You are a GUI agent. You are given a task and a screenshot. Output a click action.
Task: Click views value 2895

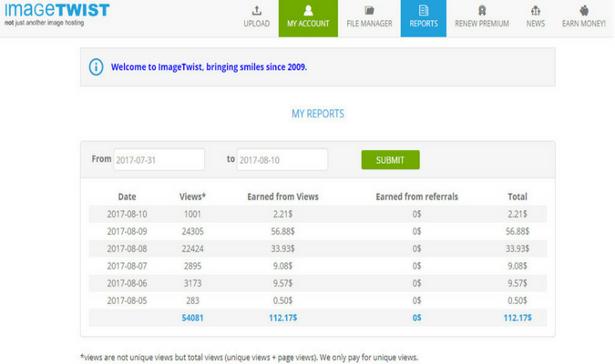click(192, 266)
